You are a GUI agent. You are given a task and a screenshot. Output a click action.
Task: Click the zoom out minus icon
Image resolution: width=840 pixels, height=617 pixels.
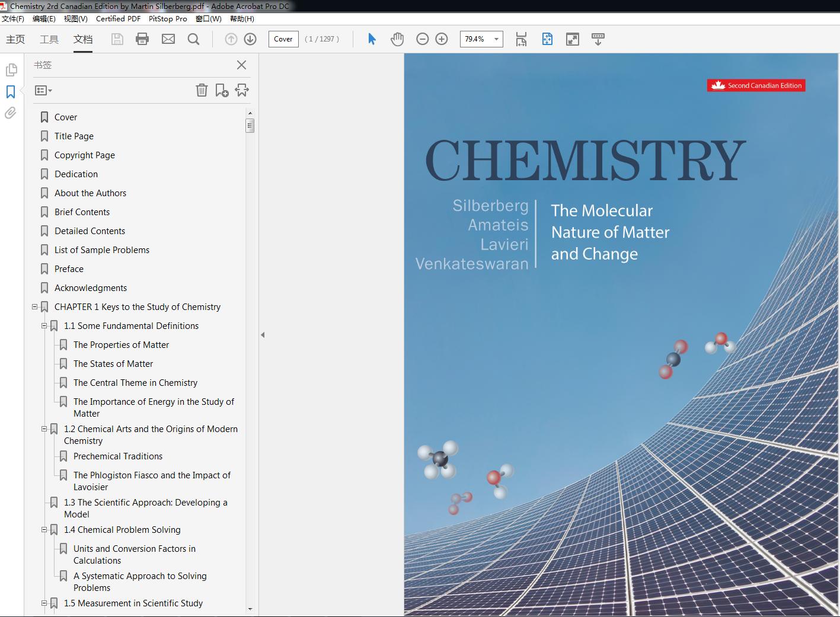pos(422,39)
